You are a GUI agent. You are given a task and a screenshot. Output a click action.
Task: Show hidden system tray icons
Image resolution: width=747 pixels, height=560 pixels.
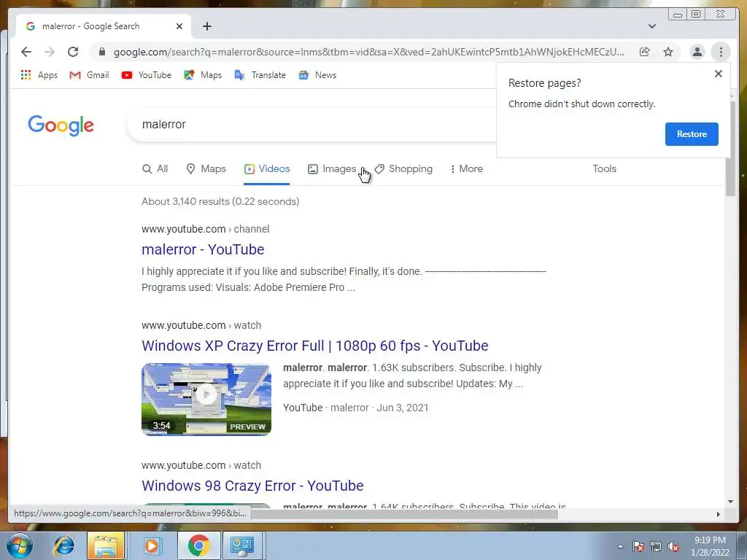620,547
